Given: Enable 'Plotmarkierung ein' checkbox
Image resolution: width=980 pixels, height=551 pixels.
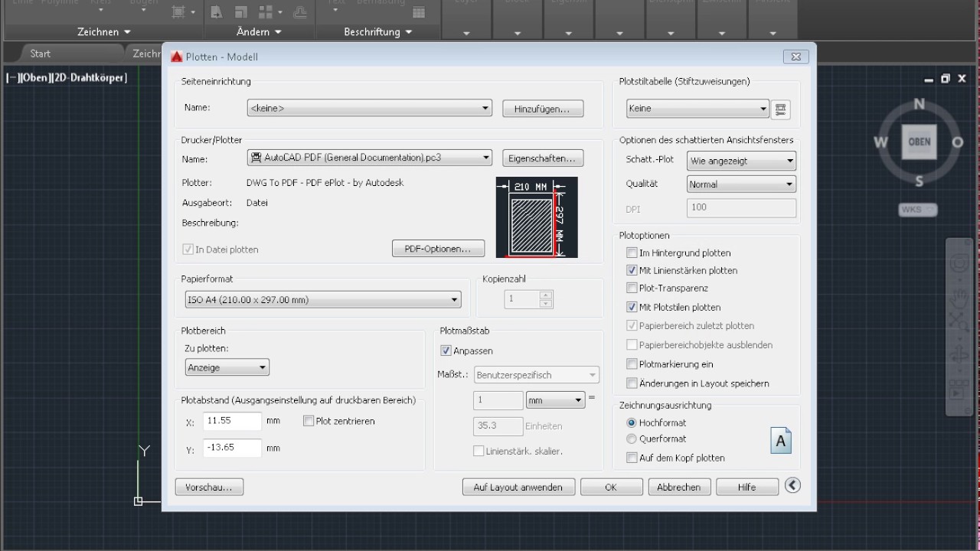Looking at the screenshot, I should [x=632, y=364].
